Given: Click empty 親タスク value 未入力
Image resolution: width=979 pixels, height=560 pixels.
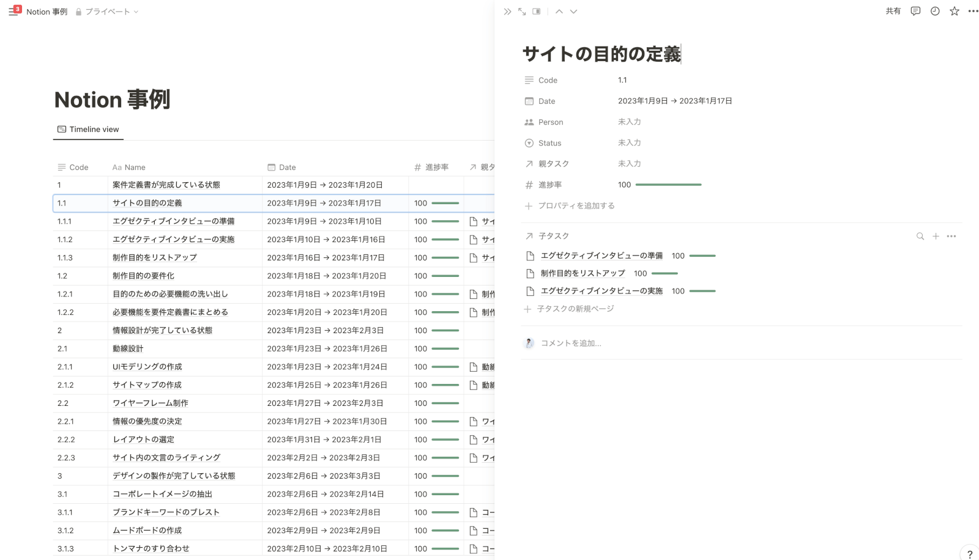Looking at the screenshot, I should (x=630, y=163).
